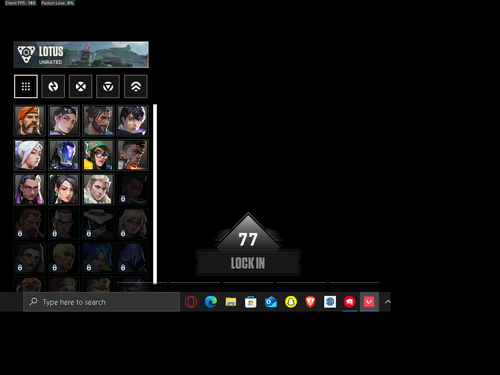Expand hidden system tray icons
The image size is (500, 375).
388,302
